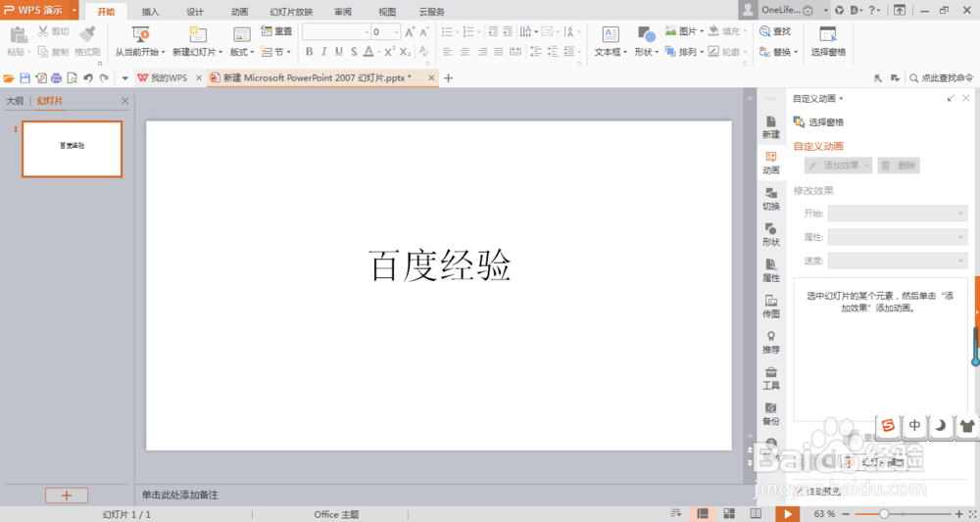The width and height of the screenshot is (980, 522).
Task: Open the Animation (动画) sidebar panel
Action: (x=770, y=163)
